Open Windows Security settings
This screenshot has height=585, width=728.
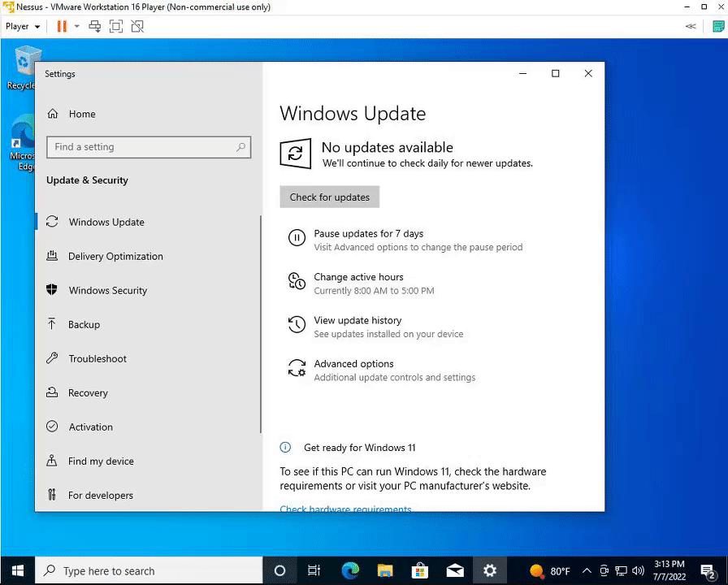pos(149,290)
